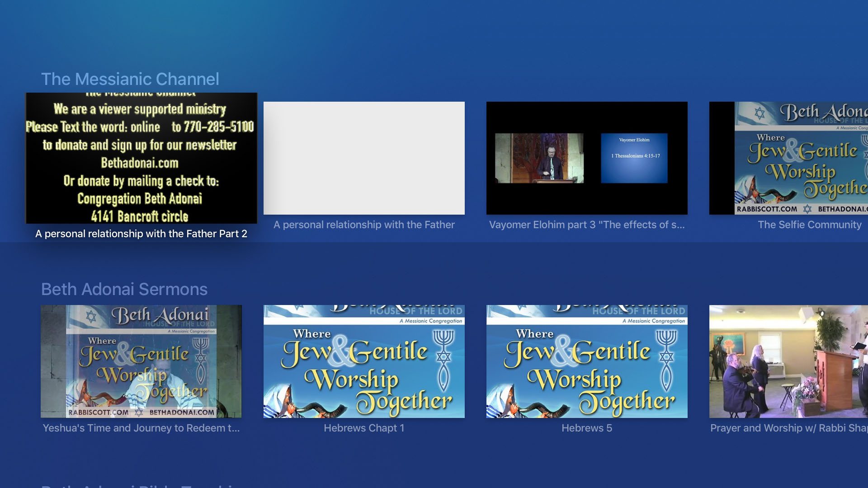The width and height of the screenshot is (868, 488).
Task: Open 'A personal relationship with the Father Part 2' thumbnail
Action: 141,158
